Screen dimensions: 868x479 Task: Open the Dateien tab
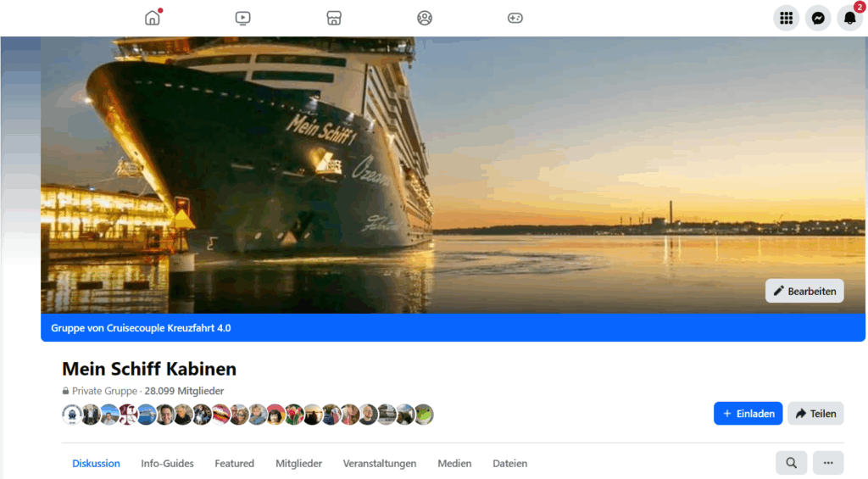tap(509, 464)
